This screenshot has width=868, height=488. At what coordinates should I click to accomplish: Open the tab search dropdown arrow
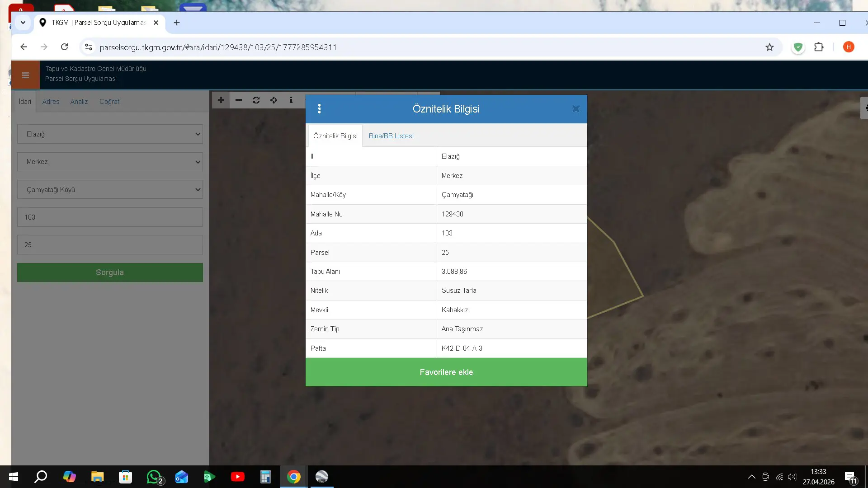(23, 23)
